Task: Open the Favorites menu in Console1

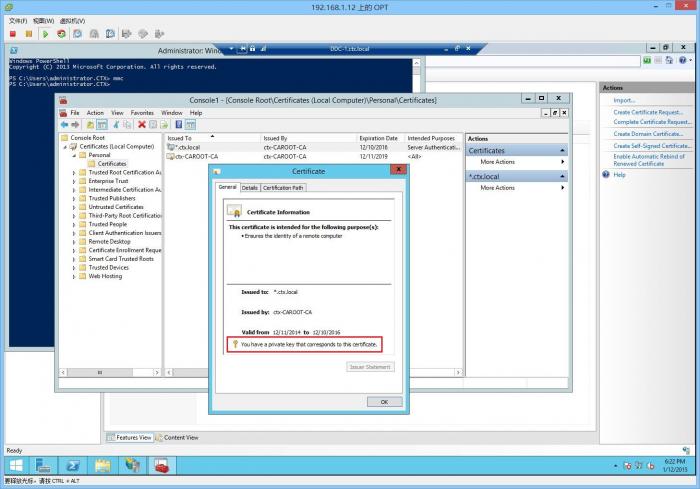Action: [x=142, y=113]
